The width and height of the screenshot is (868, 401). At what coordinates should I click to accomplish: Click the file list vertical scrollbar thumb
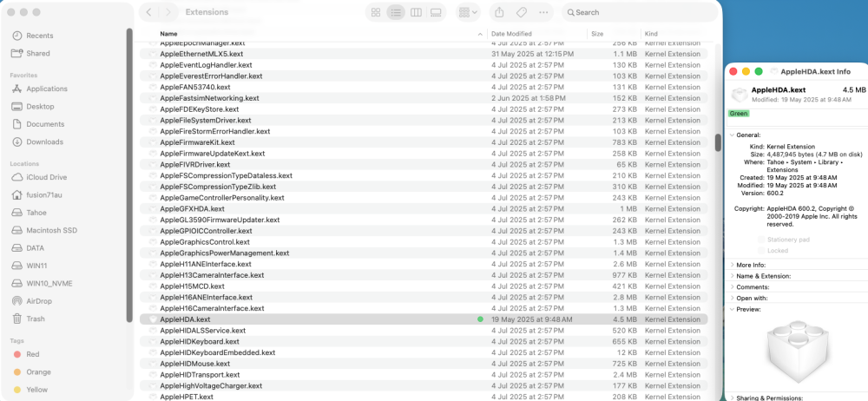click(718, 141)
